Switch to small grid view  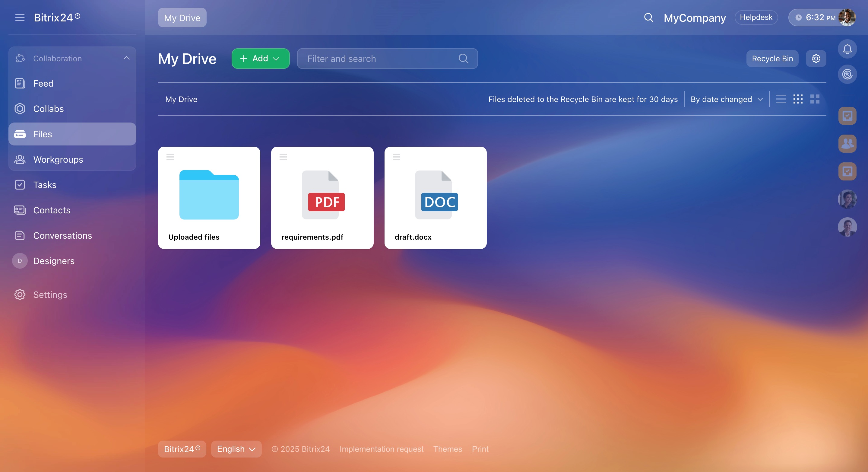797,99
